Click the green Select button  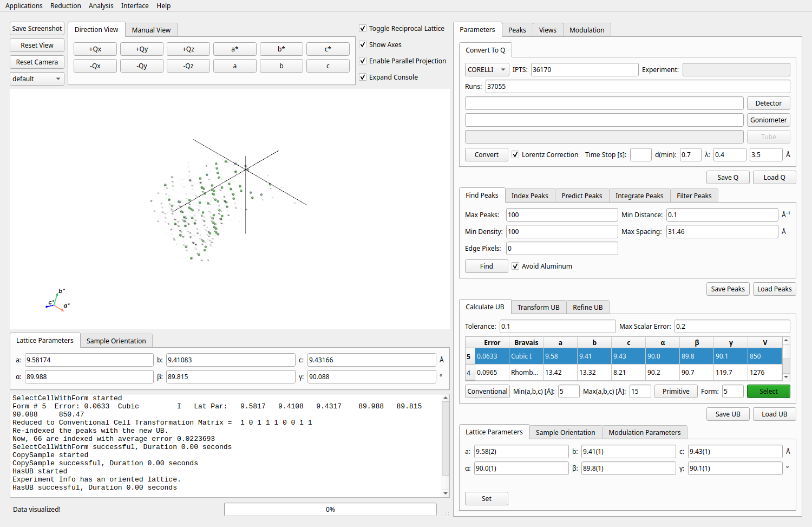tap(769, 392)
